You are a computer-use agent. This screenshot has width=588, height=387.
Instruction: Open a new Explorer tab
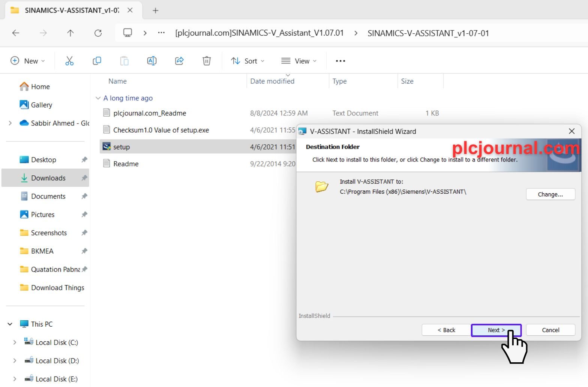coord(155,10)
